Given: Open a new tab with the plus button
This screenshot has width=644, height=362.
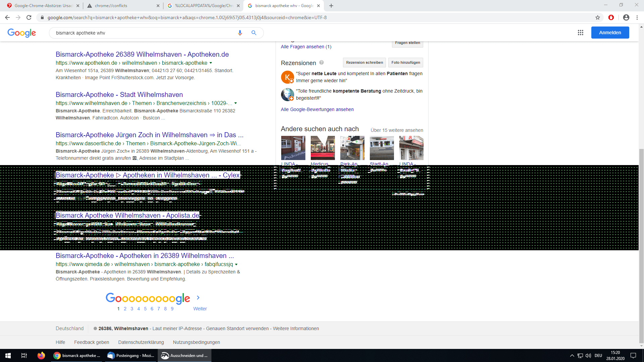Looking at the screenshot, I should 331,6.
